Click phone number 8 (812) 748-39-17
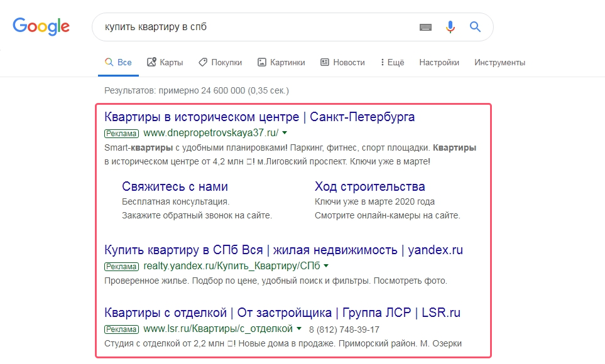Screen dimensions: 605x364 point(344,329)
